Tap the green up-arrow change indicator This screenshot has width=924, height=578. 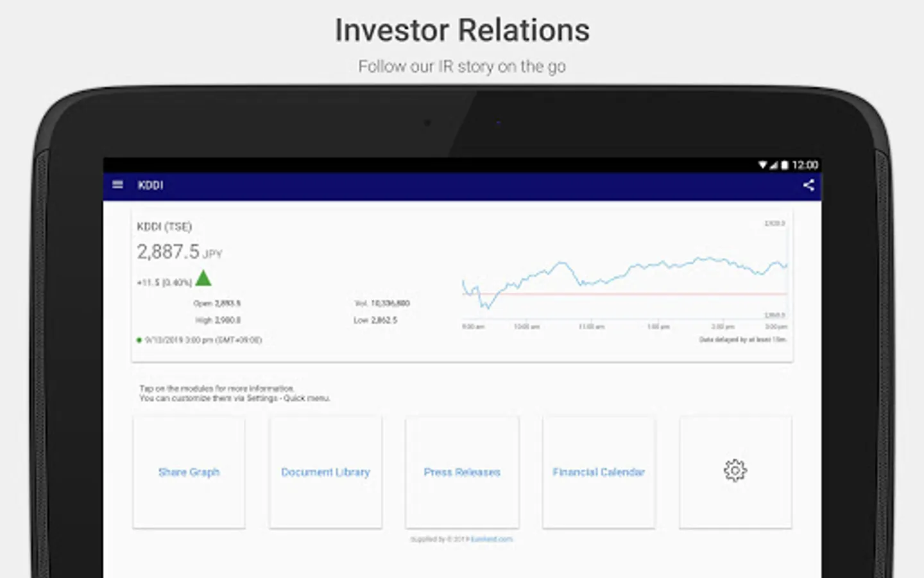click(203, 278)
